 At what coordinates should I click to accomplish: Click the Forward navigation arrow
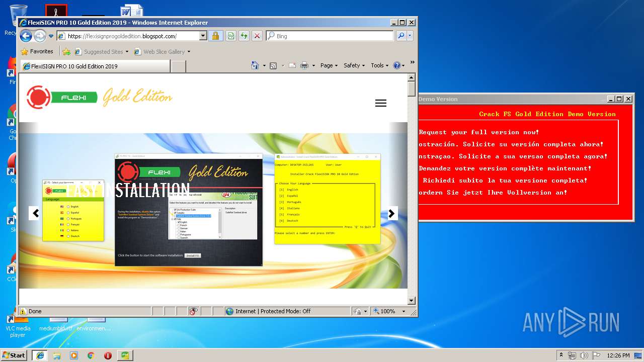coord(40,36)
